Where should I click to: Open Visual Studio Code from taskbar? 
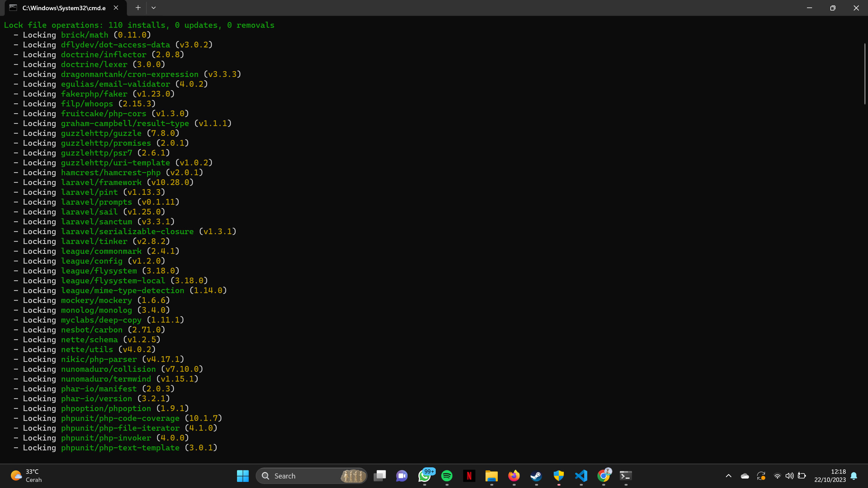click(581, 476)
